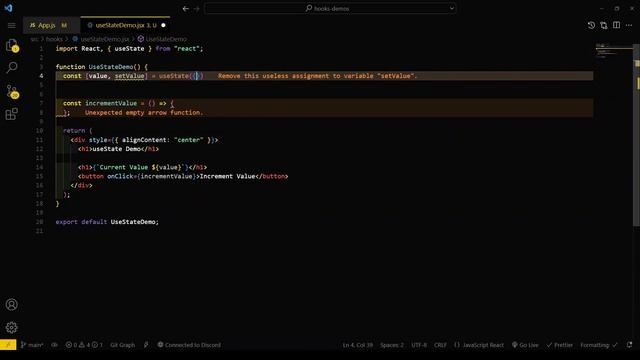640x360 pixels.
Task: Open notifications bell in status bar
Action: tap(629, 345)
